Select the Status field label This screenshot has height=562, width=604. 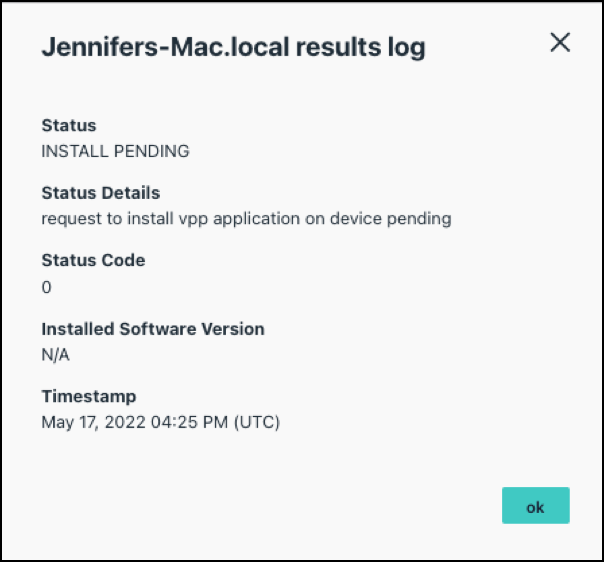(x=69, y=126)
